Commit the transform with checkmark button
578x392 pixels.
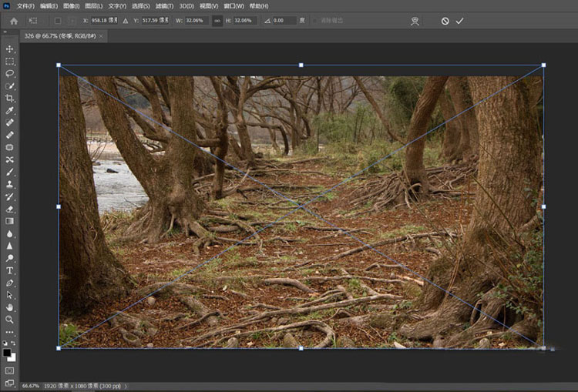point(460,21)
